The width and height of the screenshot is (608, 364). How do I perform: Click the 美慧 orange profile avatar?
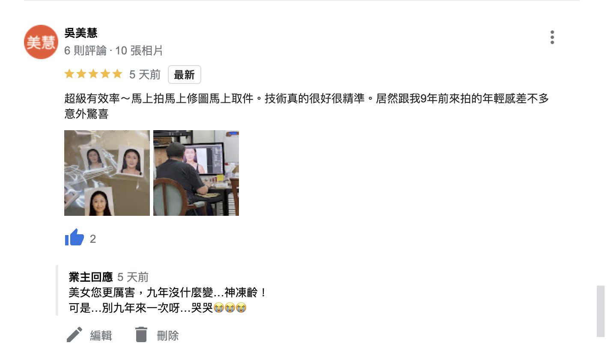point(41,42)
